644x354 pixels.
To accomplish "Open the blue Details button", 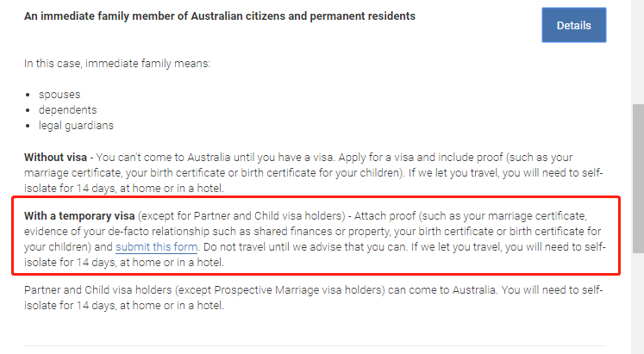I will point(574,25).
